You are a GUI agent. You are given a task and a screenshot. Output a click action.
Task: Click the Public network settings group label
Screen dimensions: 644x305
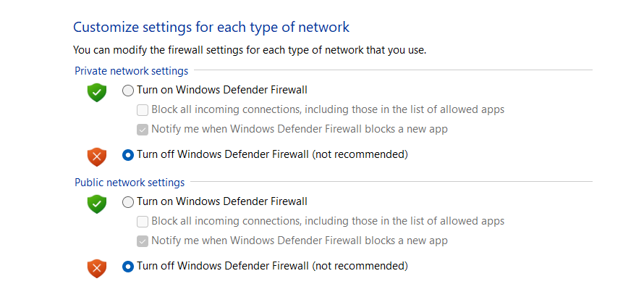pyautogui.click(x=130, y=183)
